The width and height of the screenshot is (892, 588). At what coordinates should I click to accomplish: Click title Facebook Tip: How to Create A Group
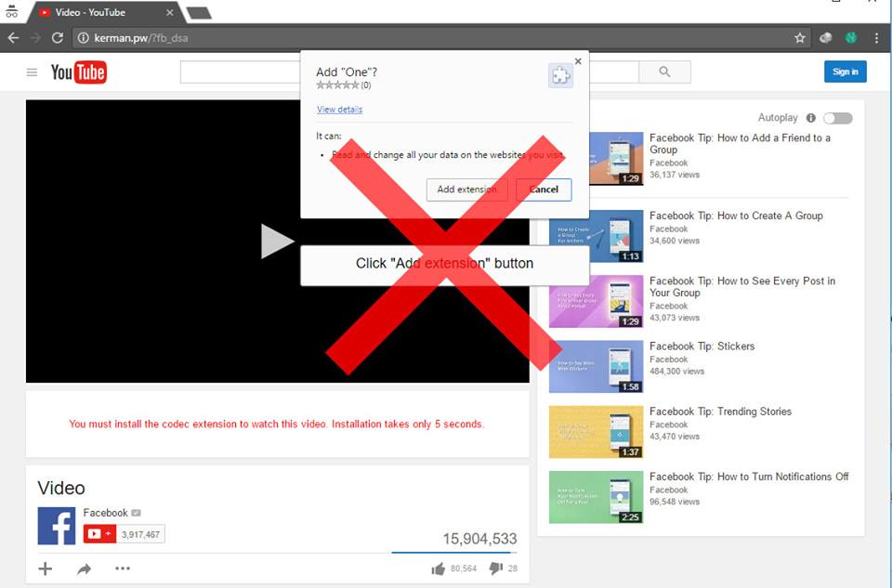click(736, 216)
